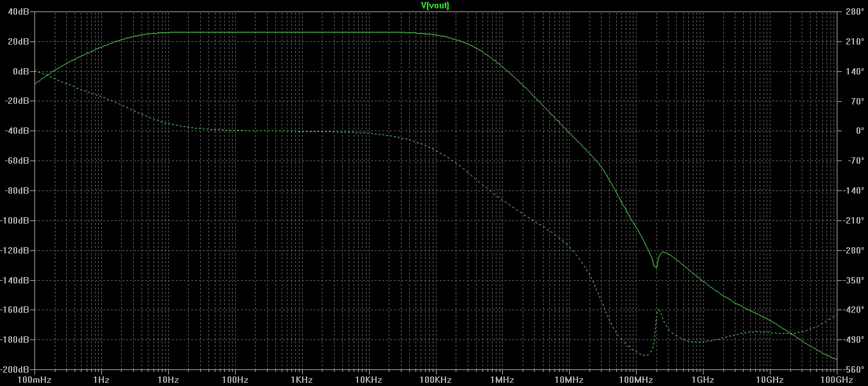Click the -80dB magnitude axis label
Image resolution: width=868 pixels, height=386 pixels.
point(18,190)
